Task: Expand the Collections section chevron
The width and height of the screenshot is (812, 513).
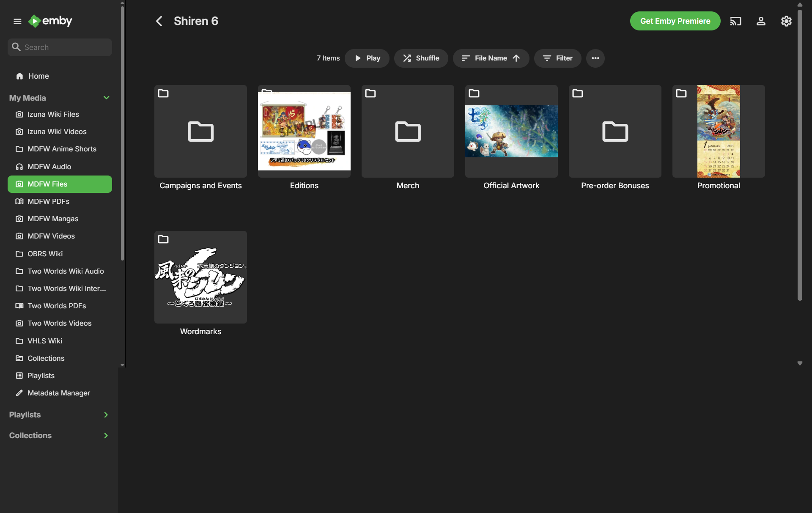Action: tap(106, 436)
